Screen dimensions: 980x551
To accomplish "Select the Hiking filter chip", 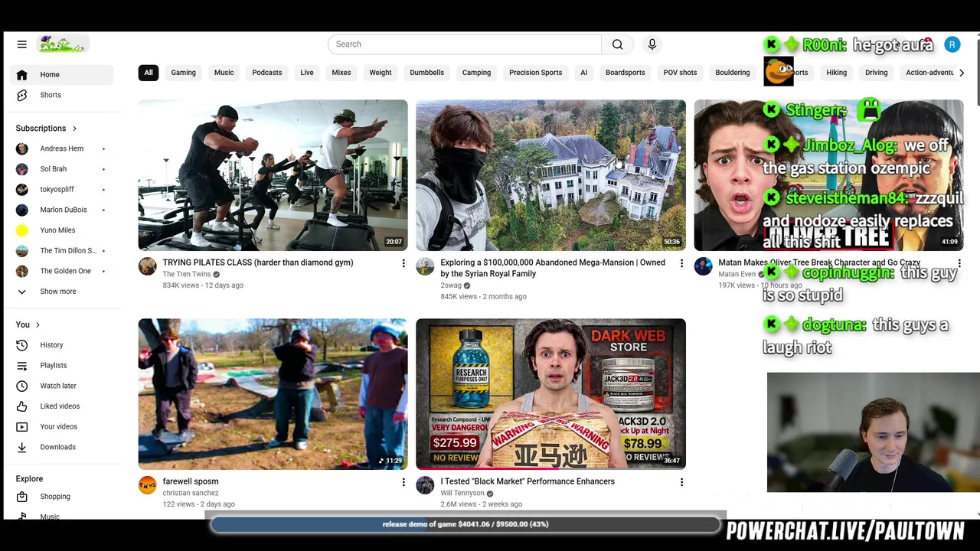I will (836, 73).
